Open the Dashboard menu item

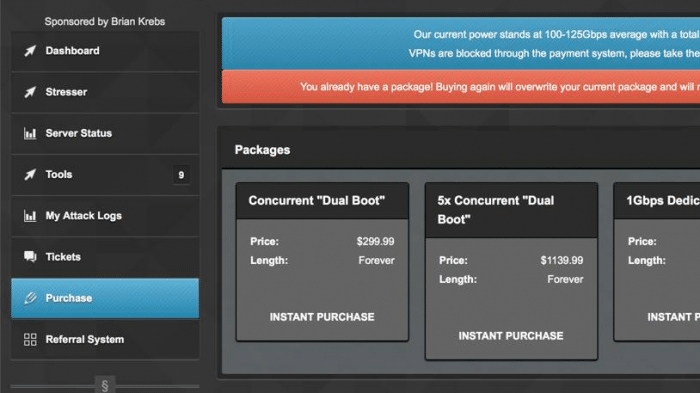tap(105, 51)
